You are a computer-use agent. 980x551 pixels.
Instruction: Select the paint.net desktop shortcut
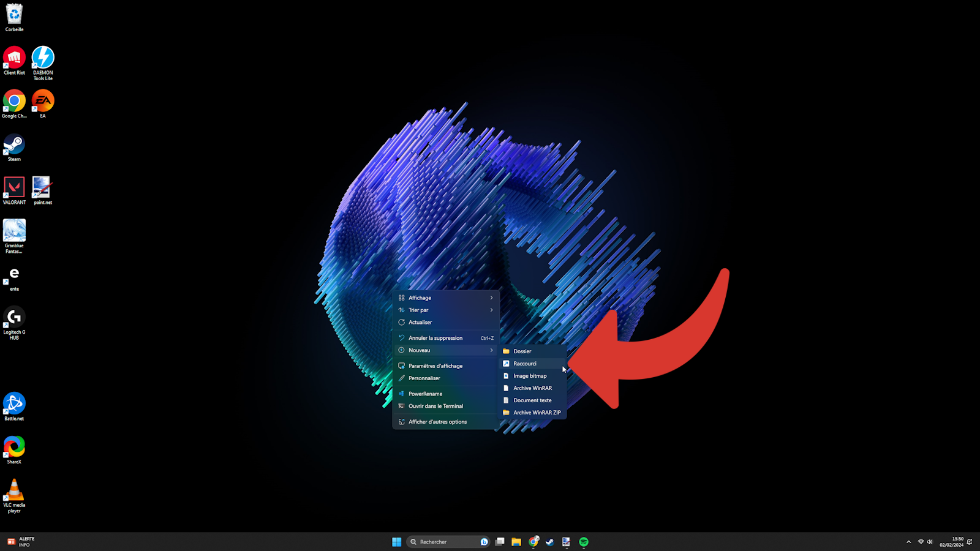43,188
